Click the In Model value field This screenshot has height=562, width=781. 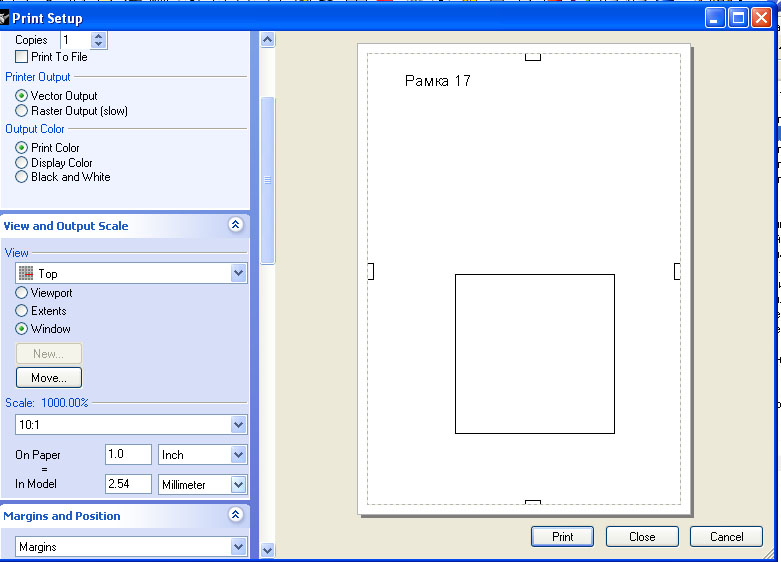click(128, 484)
